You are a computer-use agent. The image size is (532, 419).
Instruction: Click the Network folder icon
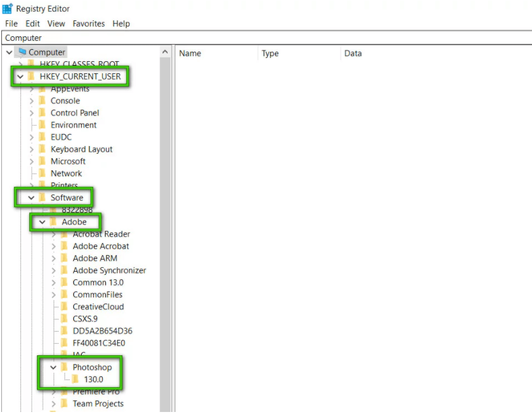pyautogui.click(x=42, y=173)
